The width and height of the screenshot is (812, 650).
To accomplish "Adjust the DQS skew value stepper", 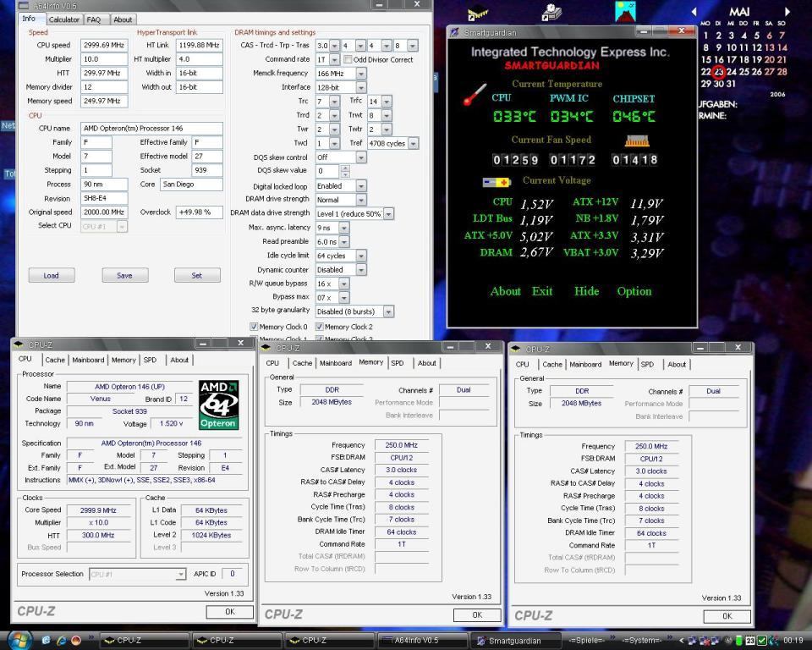I will (x=345, y=170).
